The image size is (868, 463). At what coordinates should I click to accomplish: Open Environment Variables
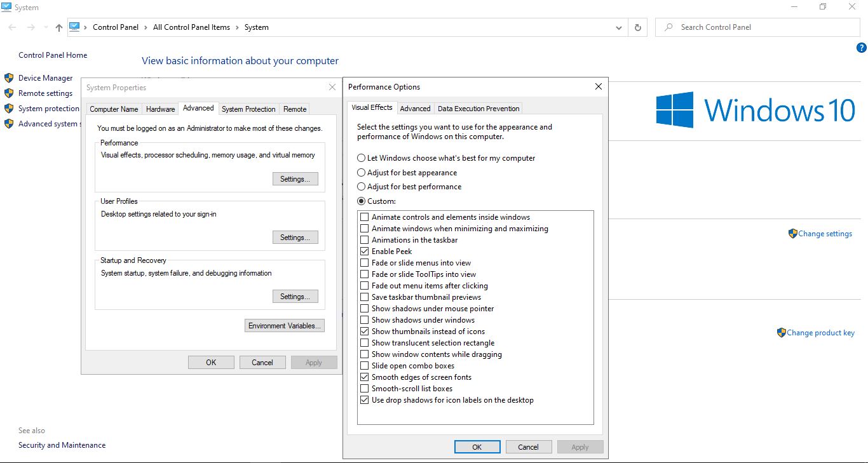click(x=285, y=326)
